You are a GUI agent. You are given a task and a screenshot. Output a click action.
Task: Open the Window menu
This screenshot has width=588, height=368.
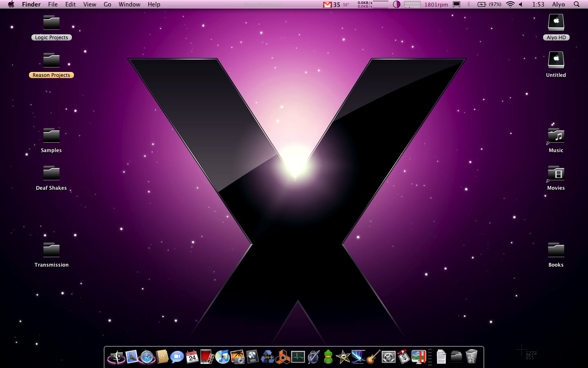pyautogui.click(x=129, y=4)
